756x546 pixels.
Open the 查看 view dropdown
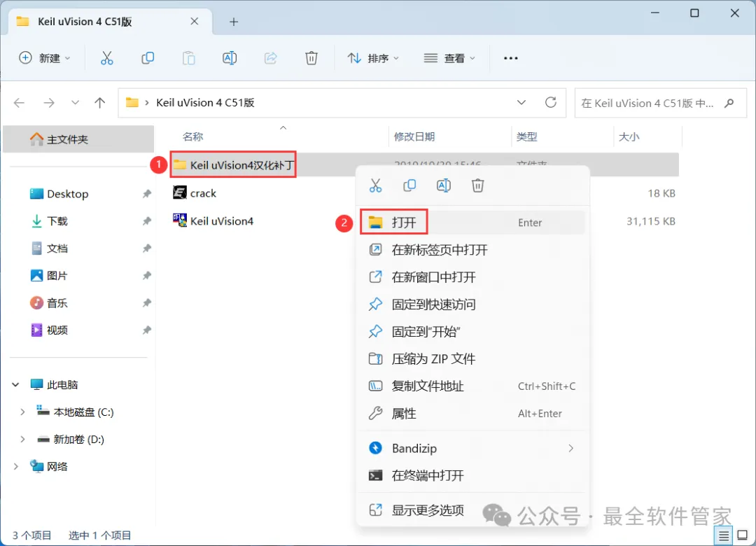pos(449,58)
